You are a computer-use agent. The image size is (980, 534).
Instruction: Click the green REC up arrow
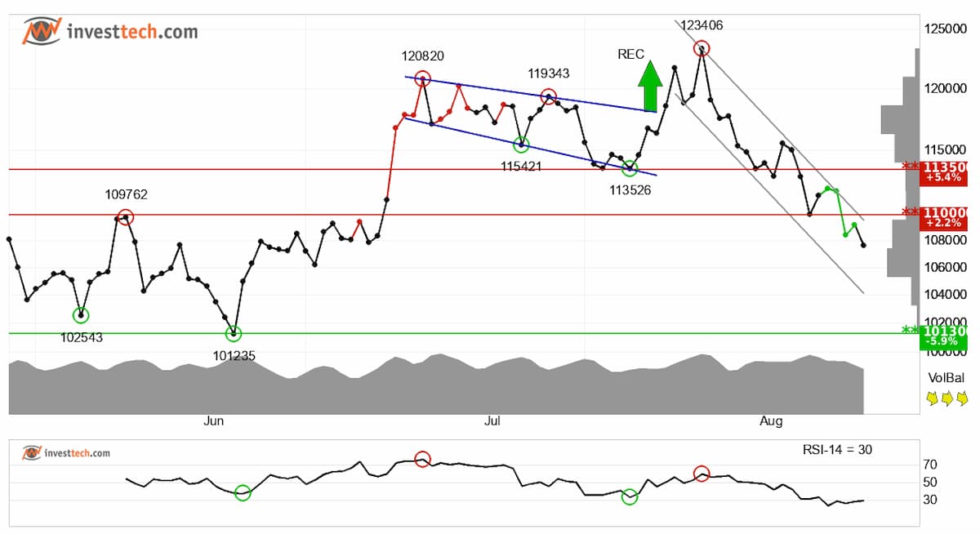point(651,85)
